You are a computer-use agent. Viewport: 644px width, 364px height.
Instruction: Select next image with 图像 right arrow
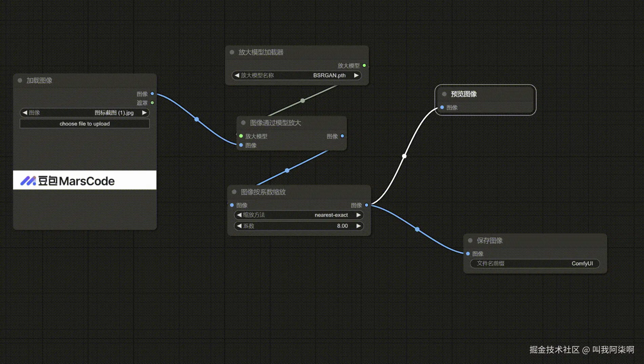coord(144,113)
